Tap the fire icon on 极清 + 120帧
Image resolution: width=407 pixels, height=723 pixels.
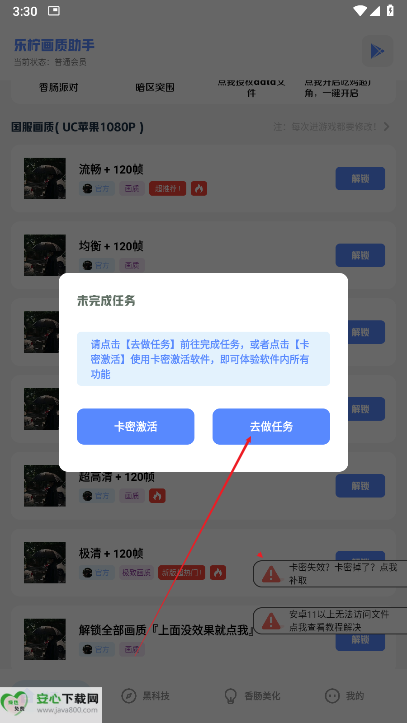[x=218, y=572]
